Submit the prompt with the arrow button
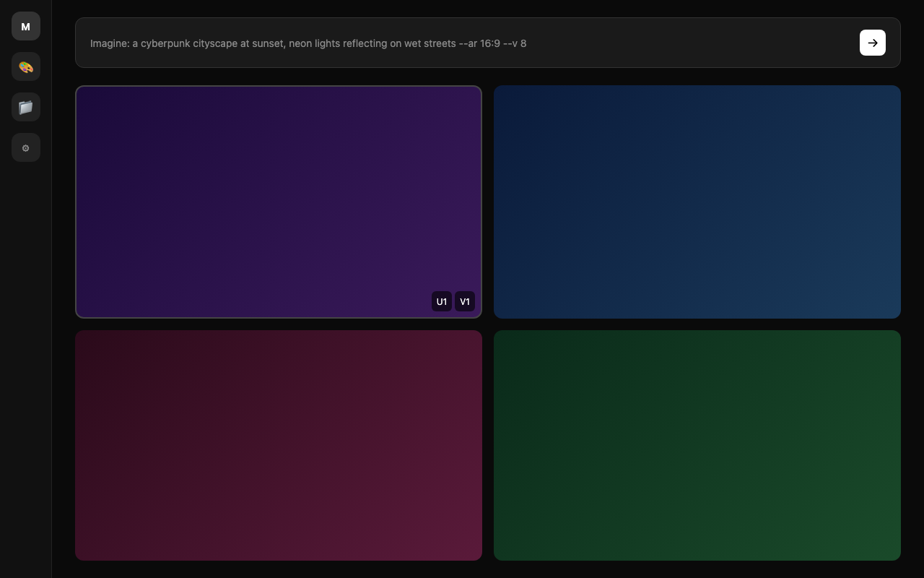This screenshot has height=578, width=924. coord(872,43)
